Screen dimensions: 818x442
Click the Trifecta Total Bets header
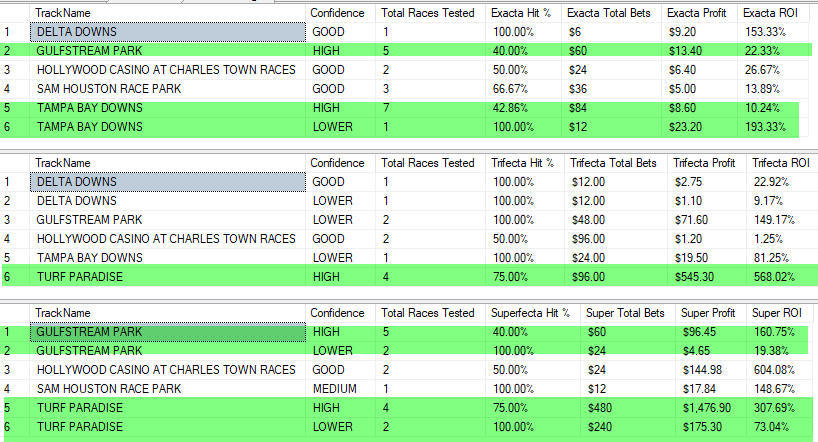tap(616, 163)
